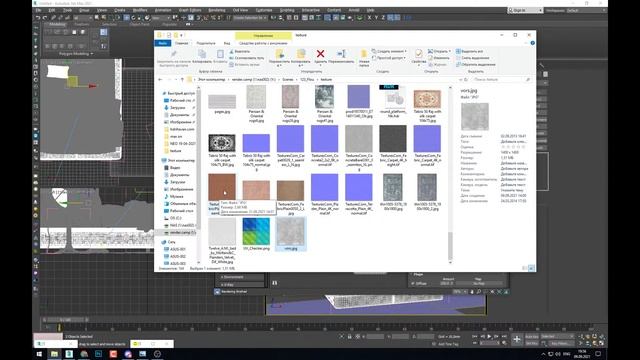Open the Easy Access (Простой доступ) dropdown
This screenshot has width=640, height=360.
coord(389,58)
